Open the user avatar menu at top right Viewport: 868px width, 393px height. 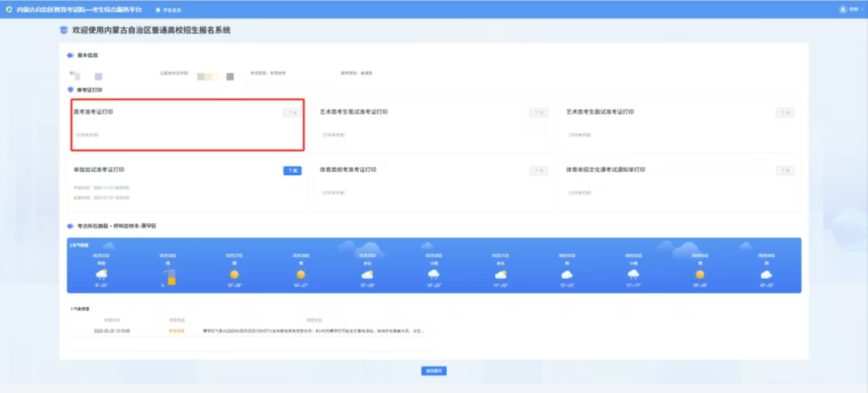[843, 10]
